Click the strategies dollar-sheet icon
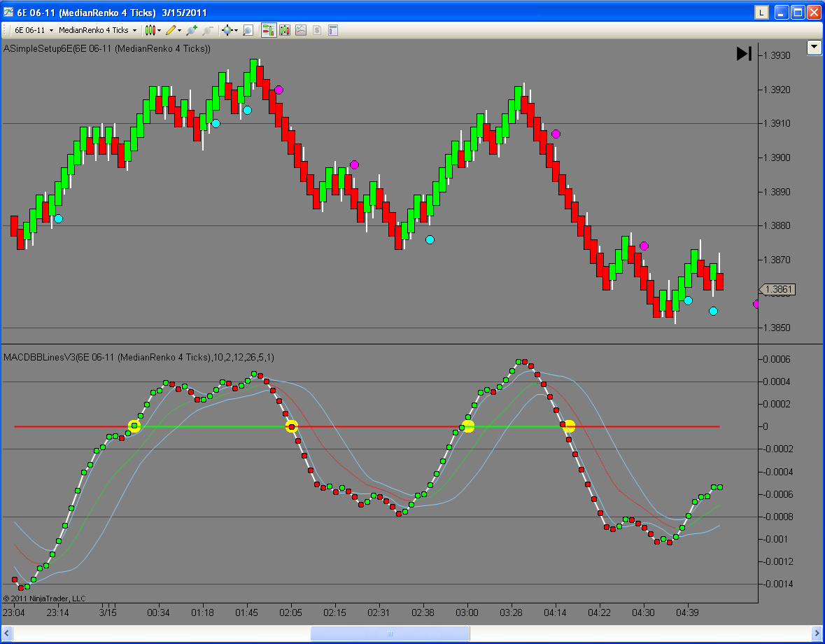 (x=317, y=31)
